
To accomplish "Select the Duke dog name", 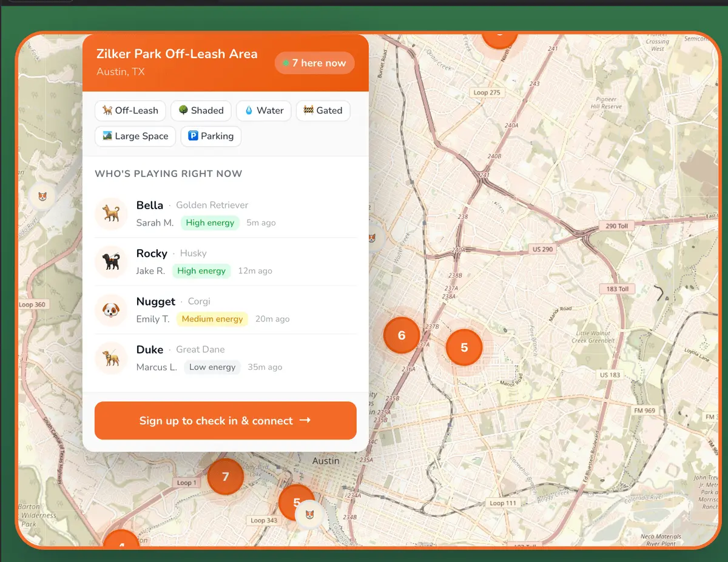I will coord(150,349).
